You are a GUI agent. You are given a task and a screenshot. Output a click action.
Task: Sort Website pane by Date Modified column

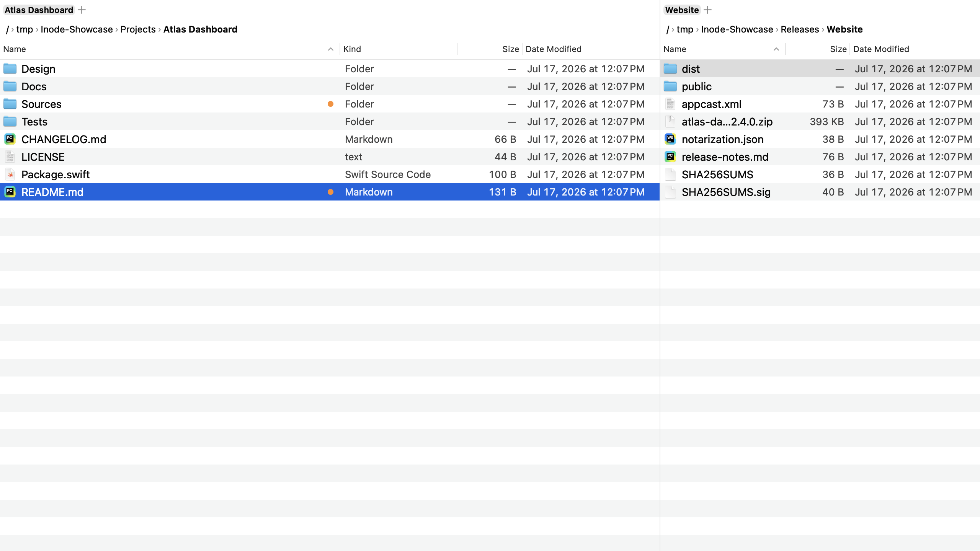click(881, 49)
